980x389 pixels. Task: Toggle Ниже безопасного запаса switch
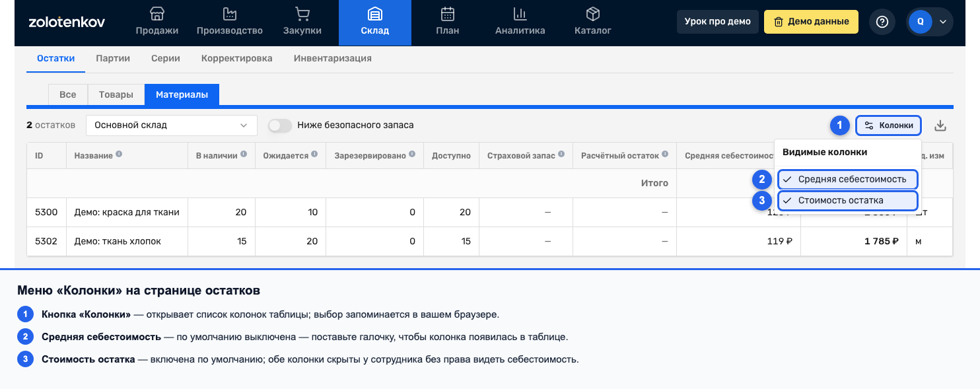(x=279, y=125)
